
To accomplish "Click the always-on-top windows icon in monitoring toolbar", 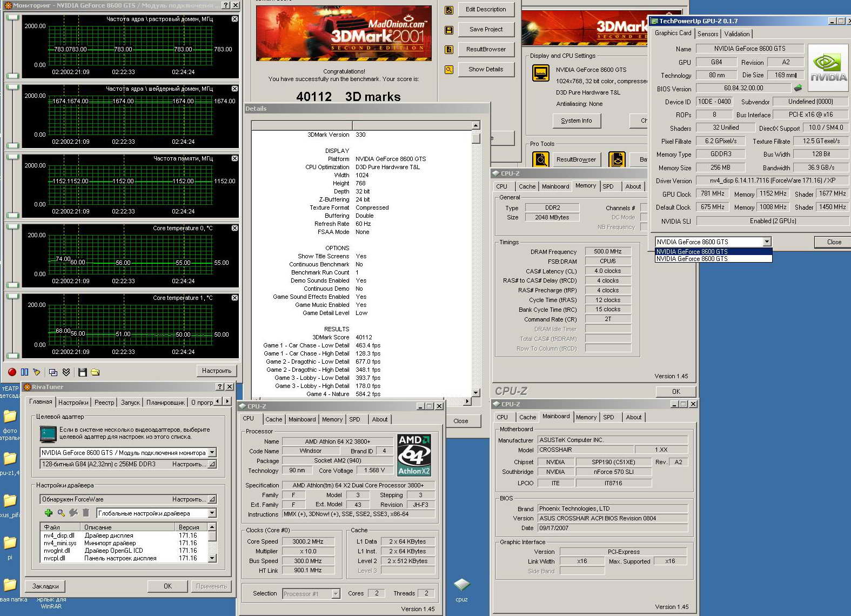I will pyautogui.click(x=53, y=372).
